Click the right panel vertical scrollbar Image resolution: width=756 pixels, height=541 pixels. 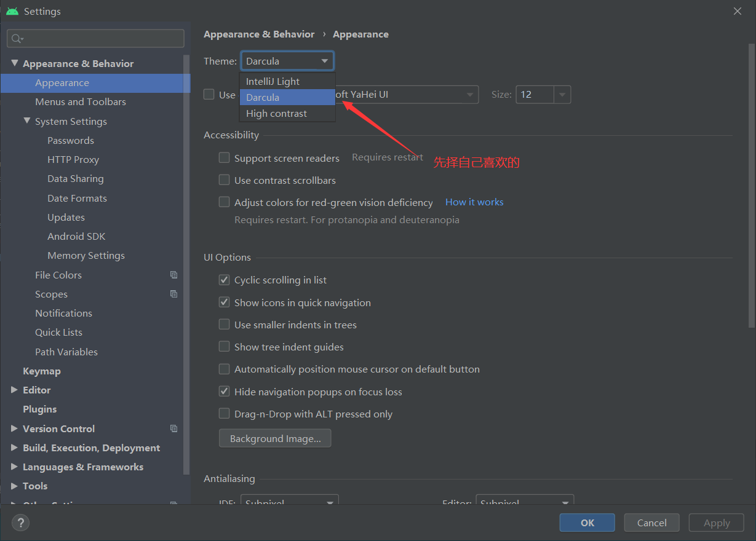pyautogui.click(x=751, y=184)
